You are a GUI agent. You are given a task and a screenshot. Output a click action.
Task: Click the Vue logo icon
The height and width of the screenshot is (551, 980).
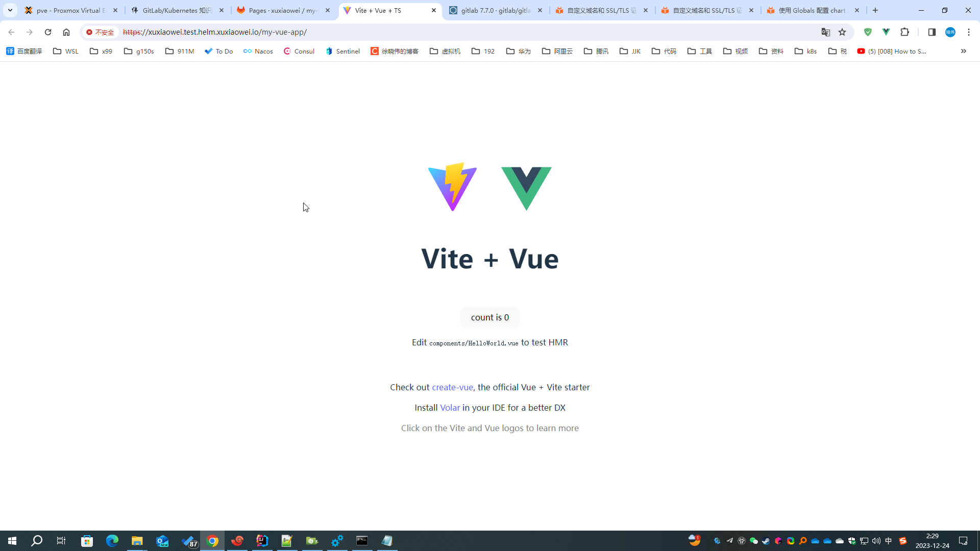[x=526, y=186]
